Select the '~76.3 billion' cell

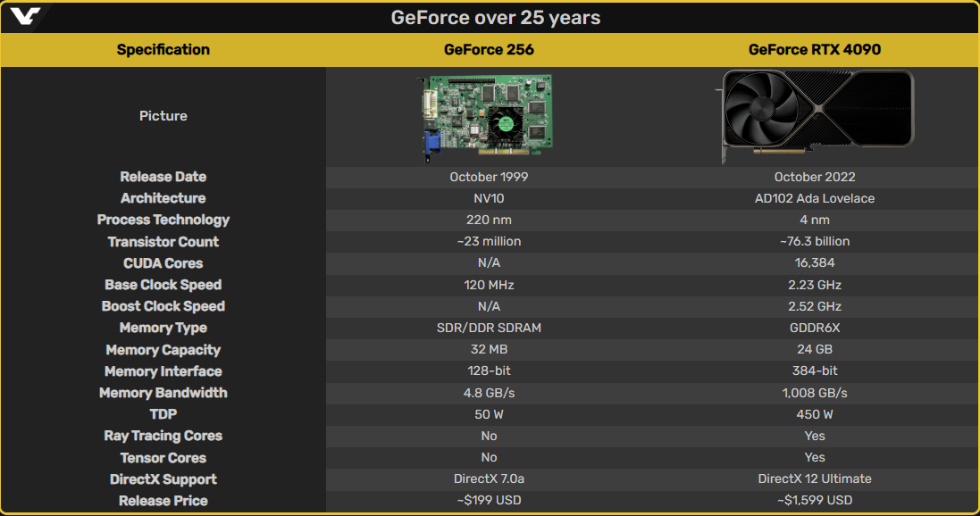pos(815,242)
